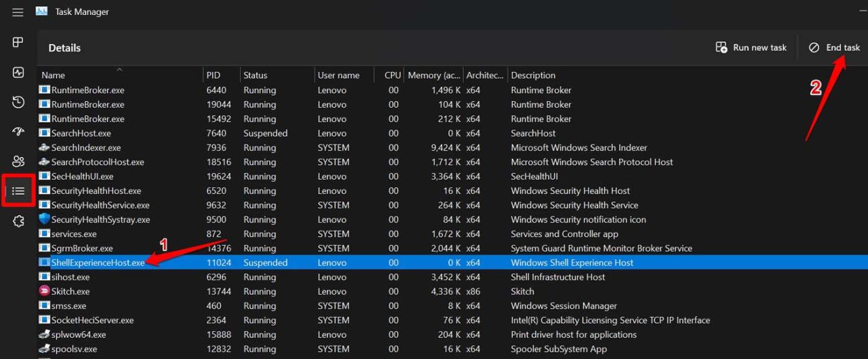Screen dimensions: 868x359
Task: Sort by Memory column header
Action: point(433,75)
